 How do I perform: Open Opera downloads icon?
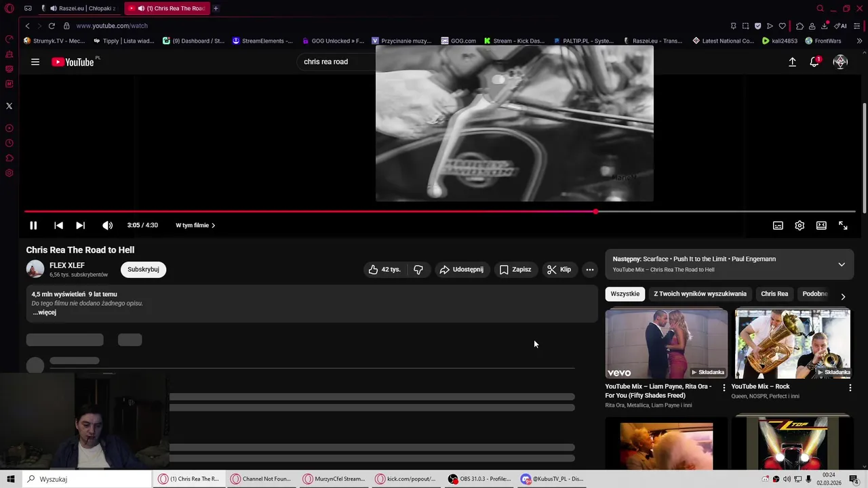(x=825, y=26)
